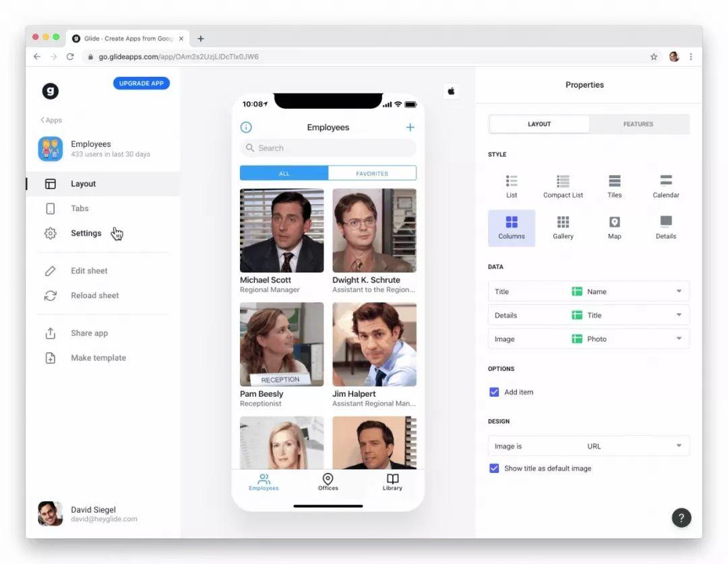This screenshot has height=564, width=728.
Task: Click the Employees app icon in sidebar
Action: coord(50,148)
